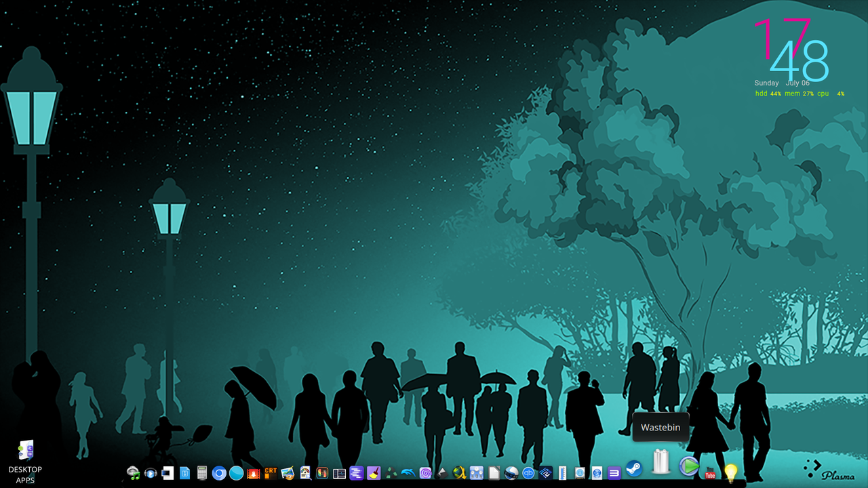Click the 17 48 clock widget
The width and height of the screenshot is (868, 488).
[x=791, y=49]
